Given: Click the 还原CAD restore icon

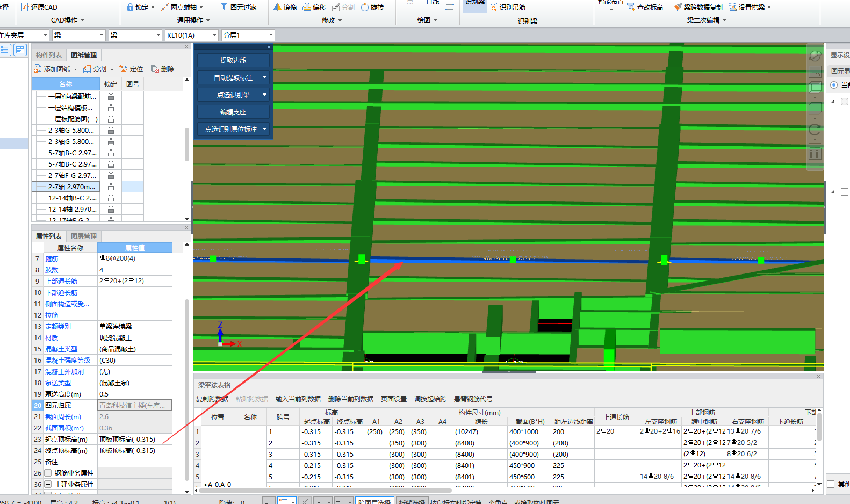Looking at the screenshot, I should pyautogui.click(x=25, y=7).
